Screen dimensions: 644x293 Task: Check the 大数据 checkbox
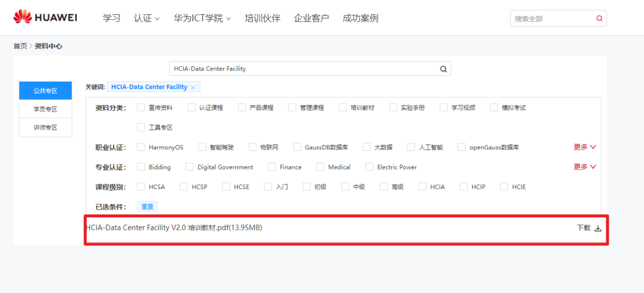pyautogui.click(x=367, y=147)
